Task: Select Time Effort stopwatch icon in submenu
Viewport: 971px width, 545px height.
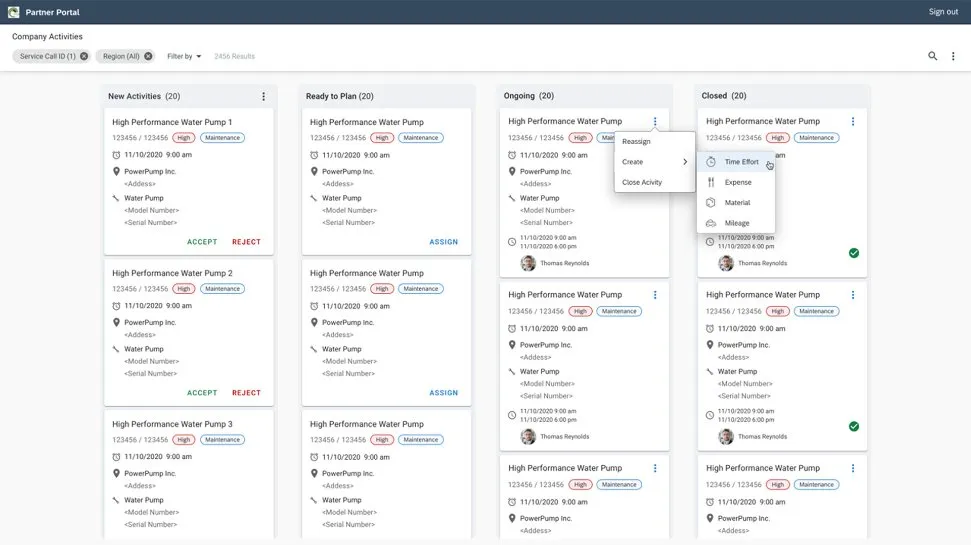Action: [x=711, y=162]
